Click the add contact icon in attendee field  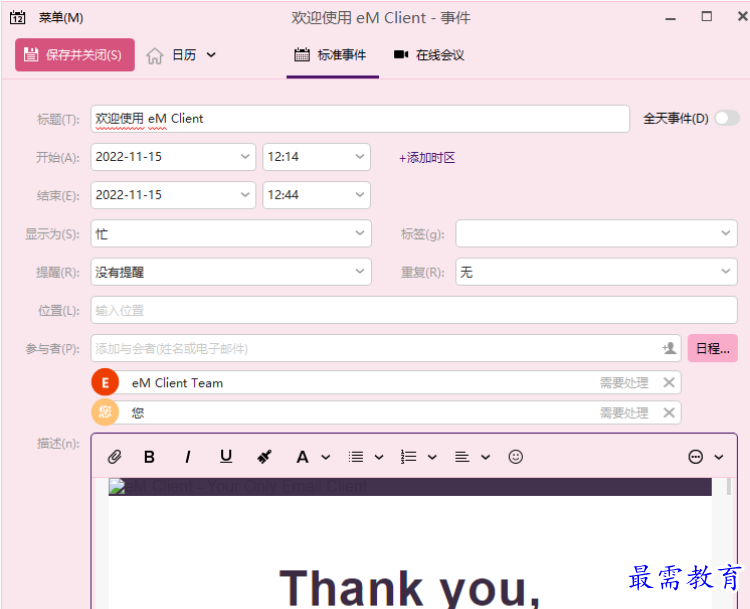tap(669, 348)
